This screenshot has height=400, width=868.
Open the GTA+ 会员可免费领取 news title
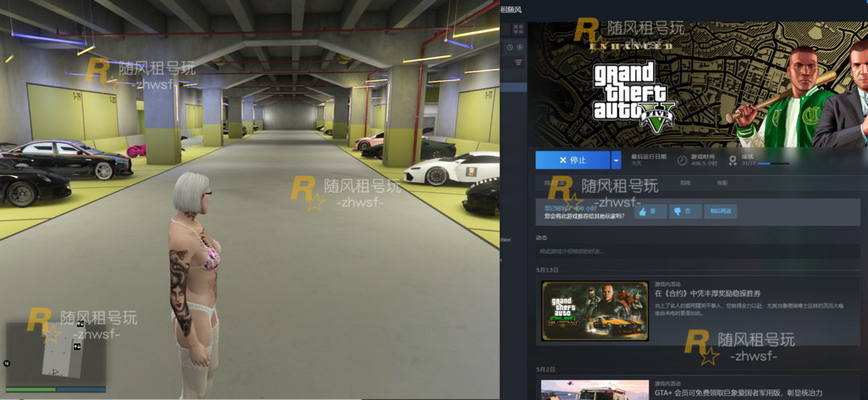coord(739,393)
